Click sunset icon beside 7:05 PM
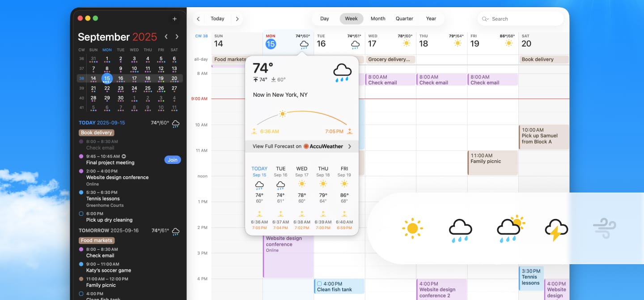The height and width of the screenshot is (300, 644). point(350,131)
